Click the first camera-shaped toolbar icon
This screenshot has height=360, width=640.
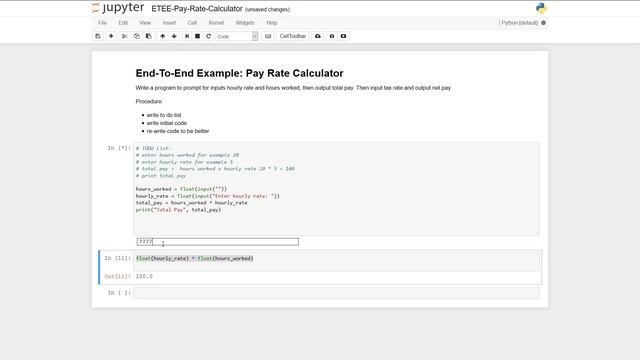click(332, 36)
